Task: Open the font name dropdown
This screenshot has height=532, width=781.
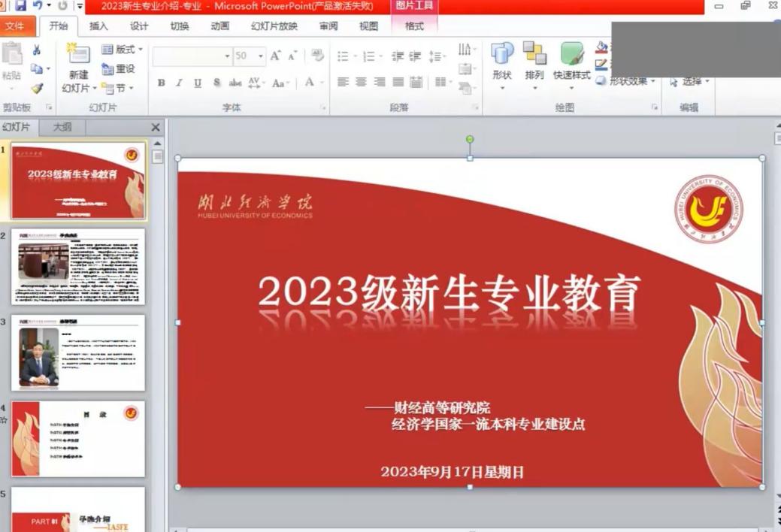Action: (x=227, y=56)
